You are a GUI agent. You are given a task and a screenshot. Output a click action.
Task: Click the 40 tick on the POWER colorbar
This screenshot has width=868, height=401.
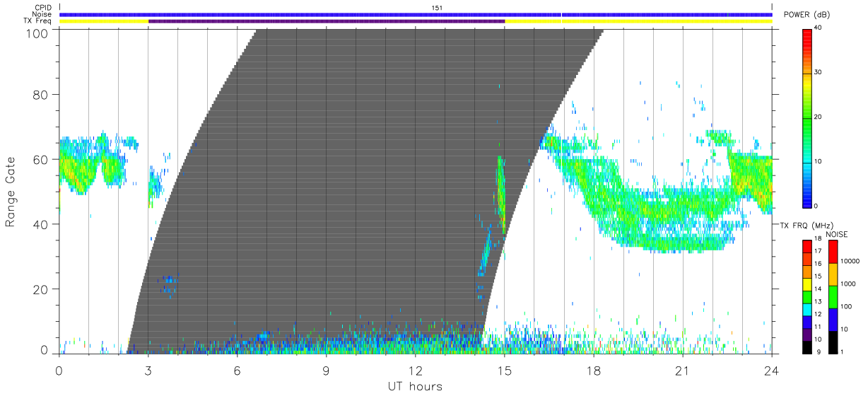pyautogui.click(x=819, y=28)
